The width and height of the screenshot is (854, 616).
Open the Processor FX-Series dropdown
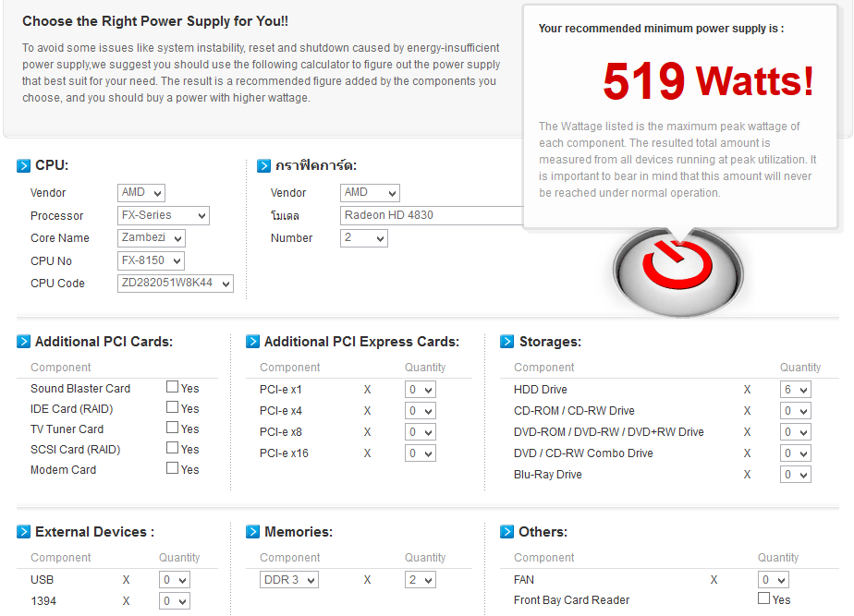[164, 215]
